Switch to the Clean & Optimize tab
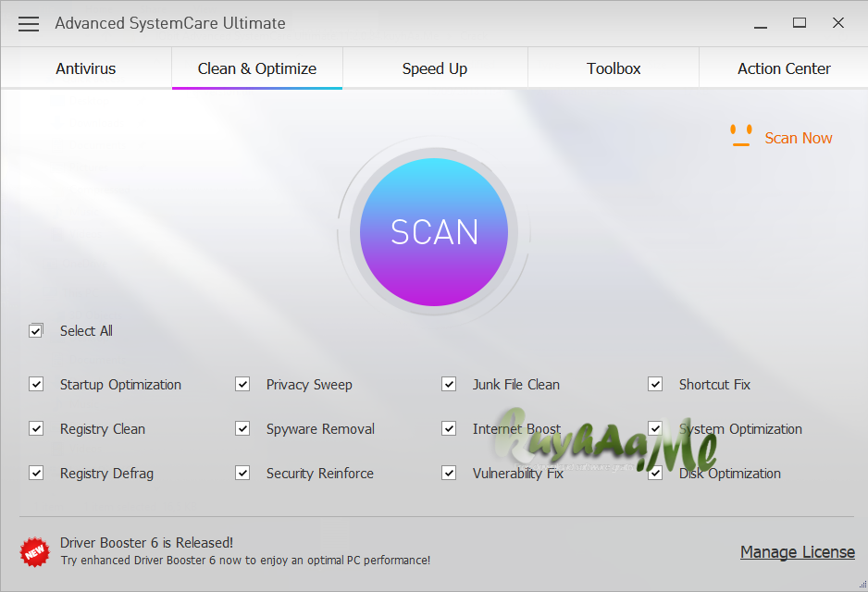868x592 pixels. tap(257, 68)
